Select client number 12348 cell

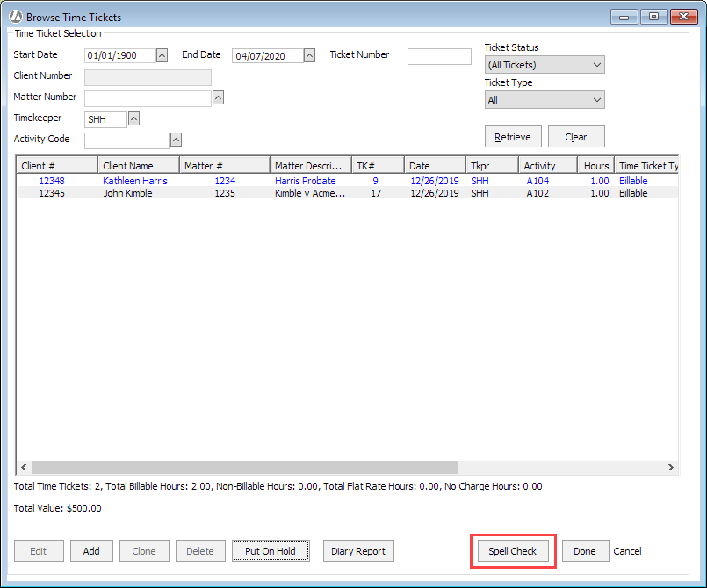[x=52, y=181]
